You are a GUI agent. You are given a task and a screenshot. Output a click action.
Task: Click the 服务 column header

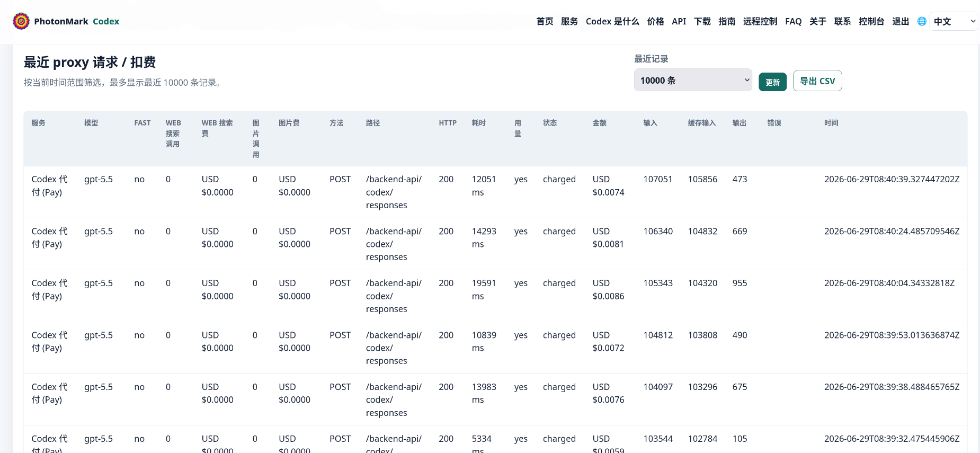[38, 123]
